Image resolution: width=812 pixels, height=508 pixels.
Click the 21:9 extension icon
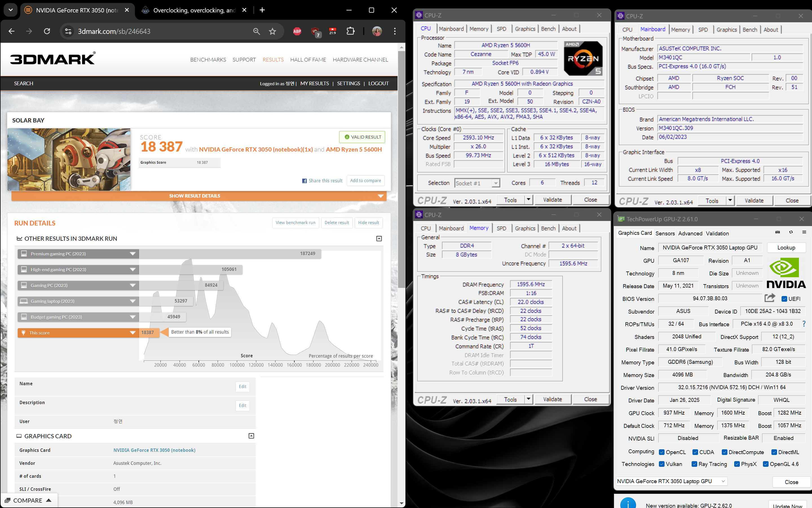[332, 31]
